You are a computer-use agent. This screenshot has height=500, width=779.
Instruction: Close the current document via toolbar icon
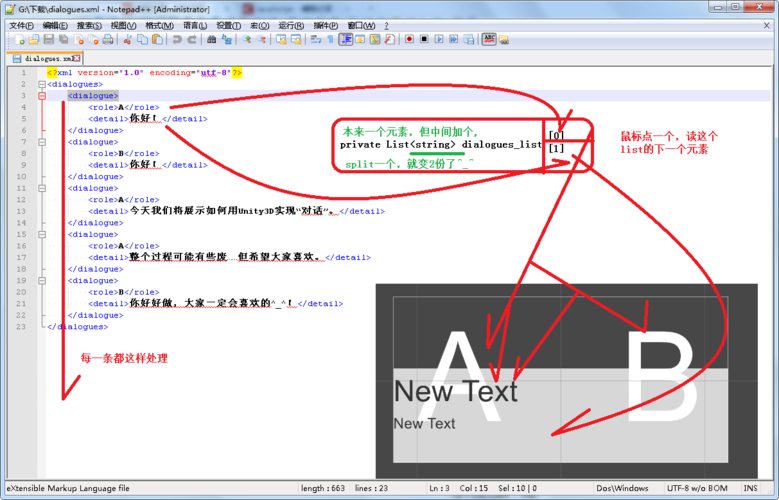pyautogui.click(x=78, y=39)
